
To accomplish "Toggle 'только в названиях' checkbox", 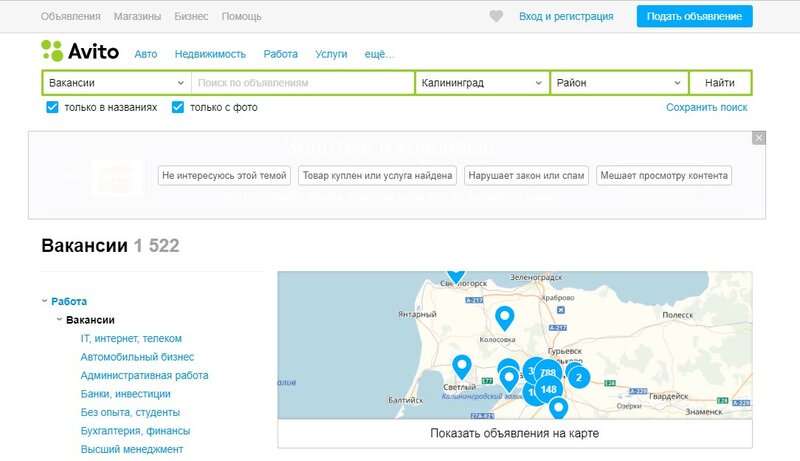I will coord(52,107).
